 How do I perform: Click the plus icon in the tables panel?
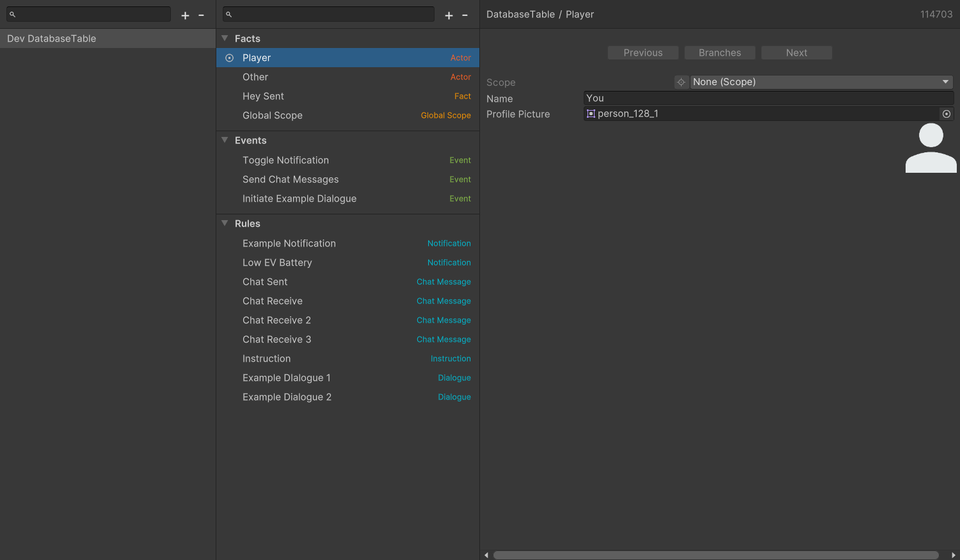click(185, 15)
